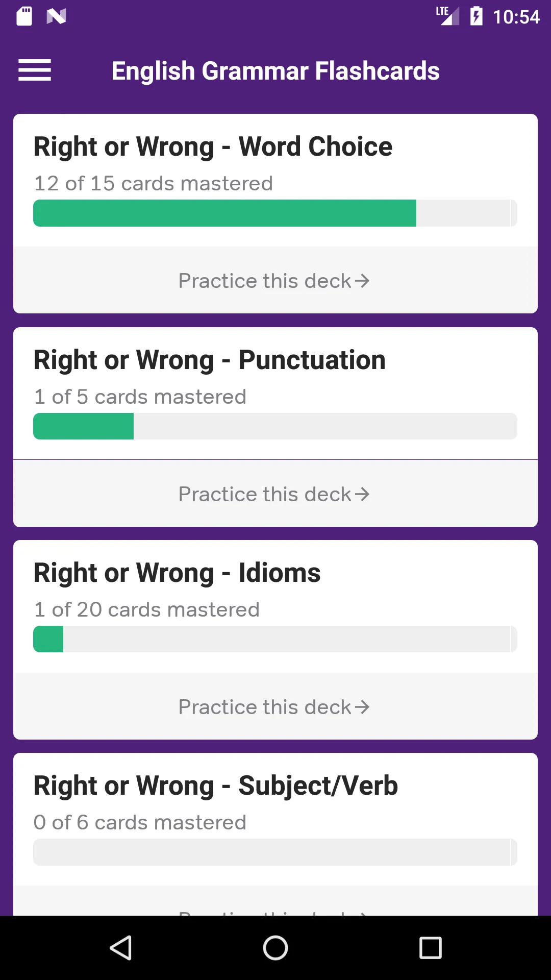Tap the N notification icon in status bar
Screen dimensions: 551x980
[x=56, y=16]
